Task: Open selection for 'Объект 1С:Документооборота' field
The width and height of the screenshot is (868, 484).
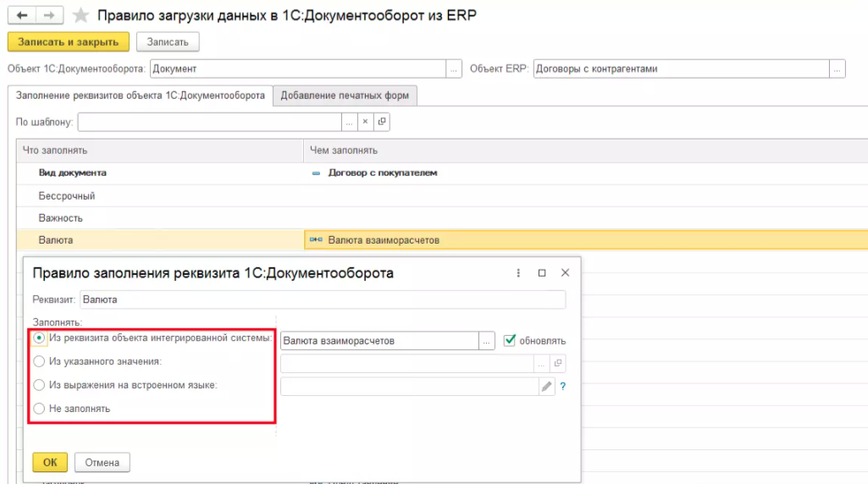Action: pos(453,69)
